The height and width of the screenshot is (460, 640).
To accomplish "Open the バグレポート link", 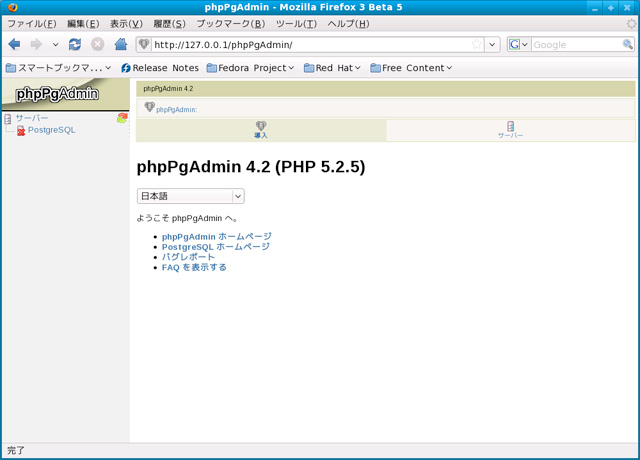I will pos(188,257).
